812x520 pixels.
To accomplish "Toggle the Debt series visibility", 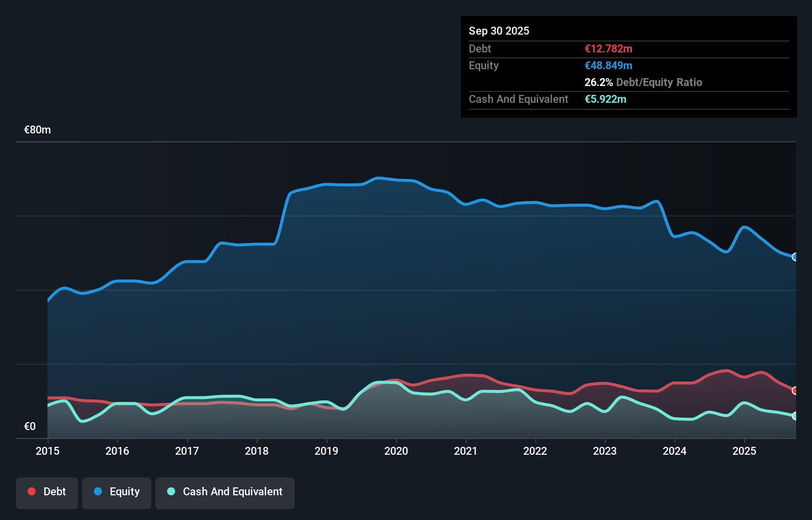I will point(47,493).
